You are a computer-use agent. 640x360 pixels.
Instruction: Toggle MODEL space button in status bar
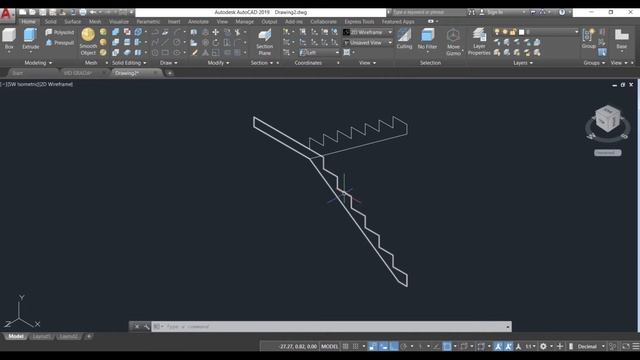(x=329, y=346)
